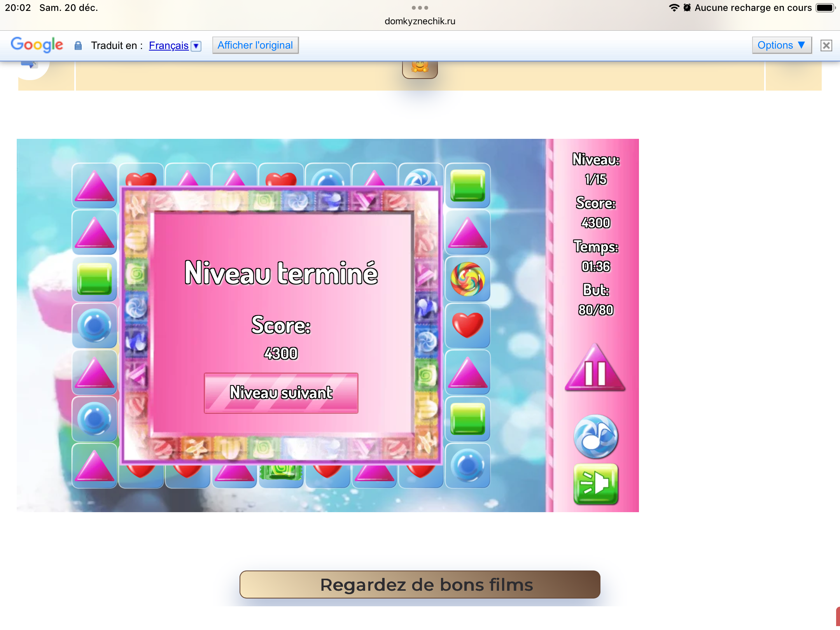840x630 pixels.
Task: Tap the rainbow lollipop candy
Action: click(467, 279)
